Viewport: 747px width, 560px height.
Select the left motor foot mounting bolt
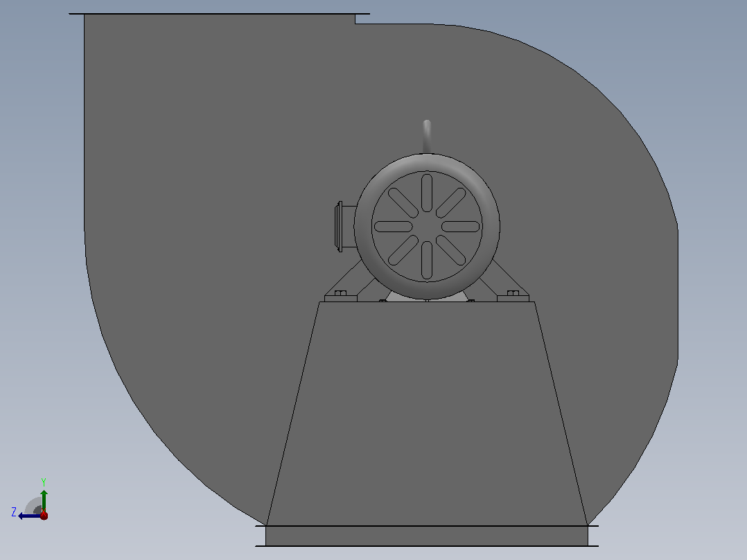click(341, 293)
